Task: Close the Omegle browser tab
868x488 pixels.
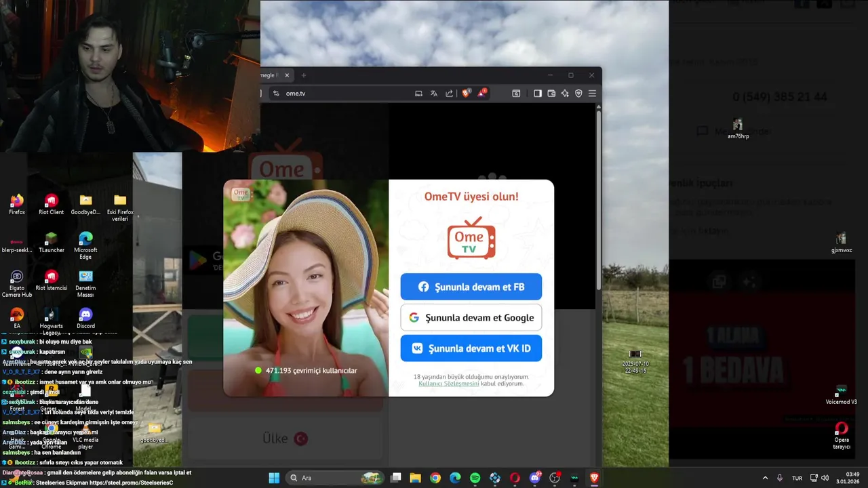Action: coord(287,75)
